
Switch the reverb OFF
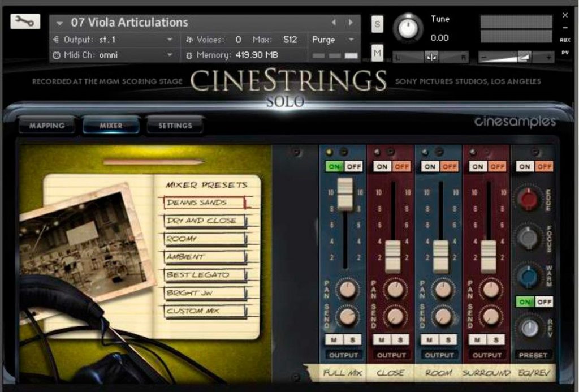click(x=544, y=302)
